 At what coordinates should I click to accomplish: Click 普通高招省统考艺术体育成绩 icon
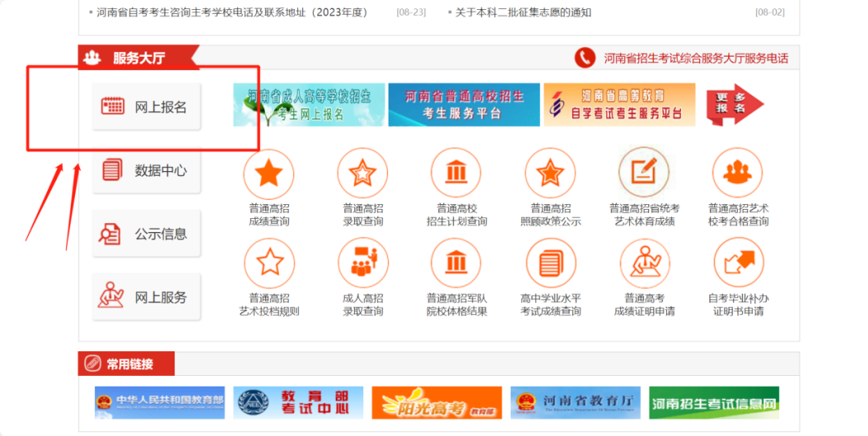click(x=644, y=173)
